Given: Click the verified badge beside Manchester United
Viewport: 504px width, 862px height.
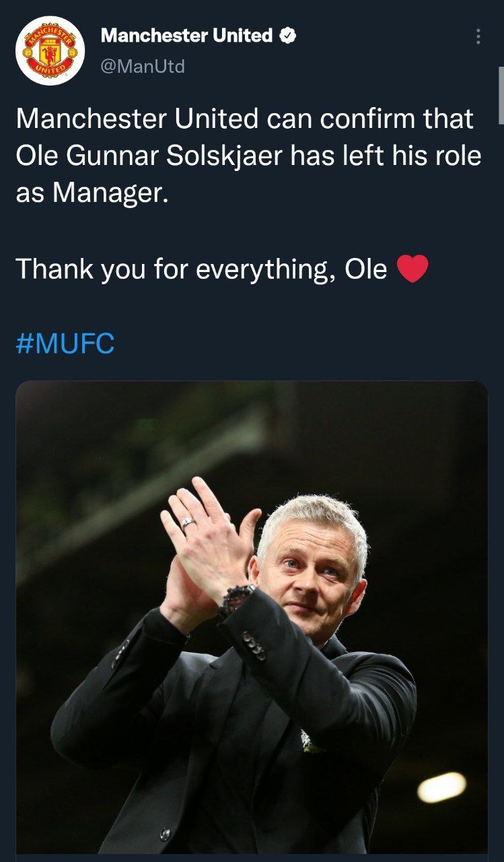Looking at the screenshot, I should pos(287,36).
